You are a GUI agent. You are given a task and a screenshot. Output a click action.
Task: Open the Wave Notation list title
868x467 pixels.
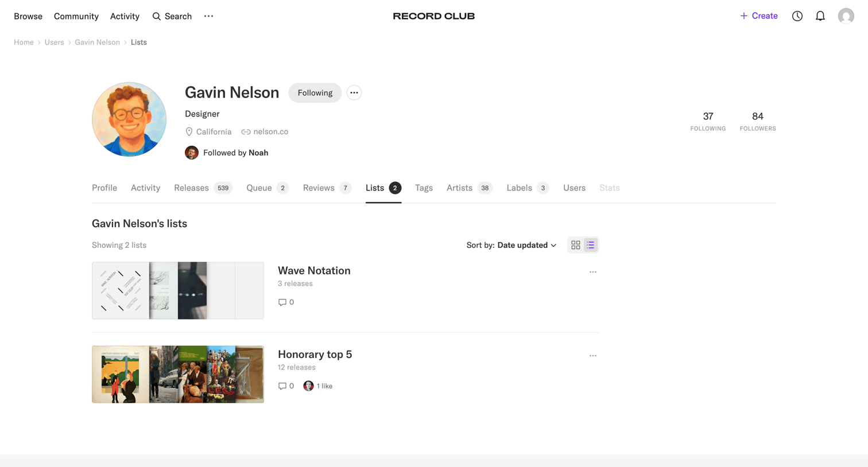point(314,270)
